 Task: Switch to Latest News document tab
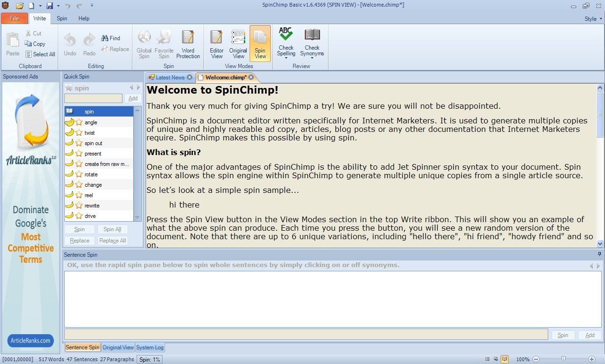pos(170,78)
